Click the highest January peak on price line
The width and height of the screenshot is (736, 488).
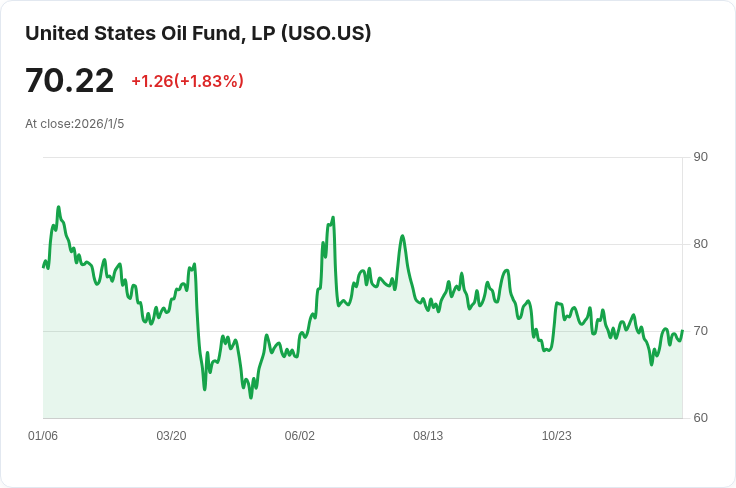(58, 207)
